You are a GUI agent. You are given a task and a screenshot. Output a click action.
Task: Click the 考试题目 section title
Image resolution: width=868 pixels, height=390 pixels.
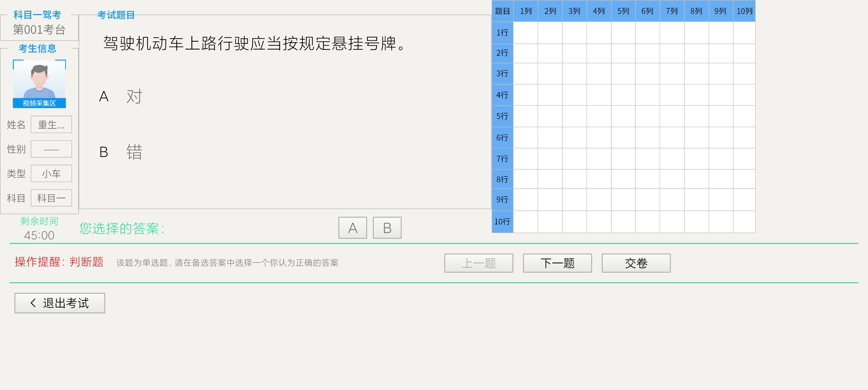[x=116, y=15]
